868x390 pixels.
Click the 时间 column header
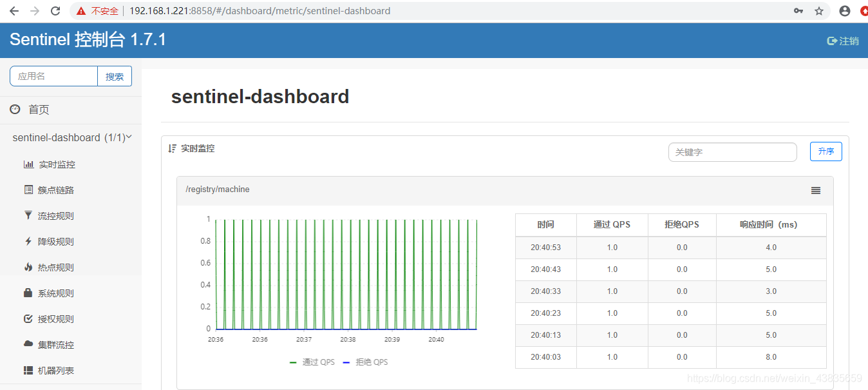coord(546,225)
